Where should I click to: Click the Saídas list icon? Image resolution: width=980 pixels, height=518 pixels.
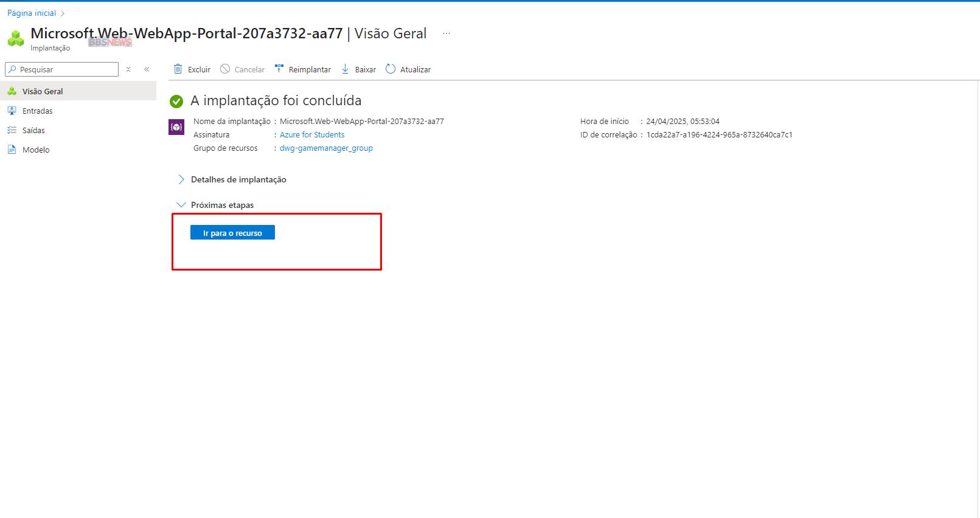(12, 130)
